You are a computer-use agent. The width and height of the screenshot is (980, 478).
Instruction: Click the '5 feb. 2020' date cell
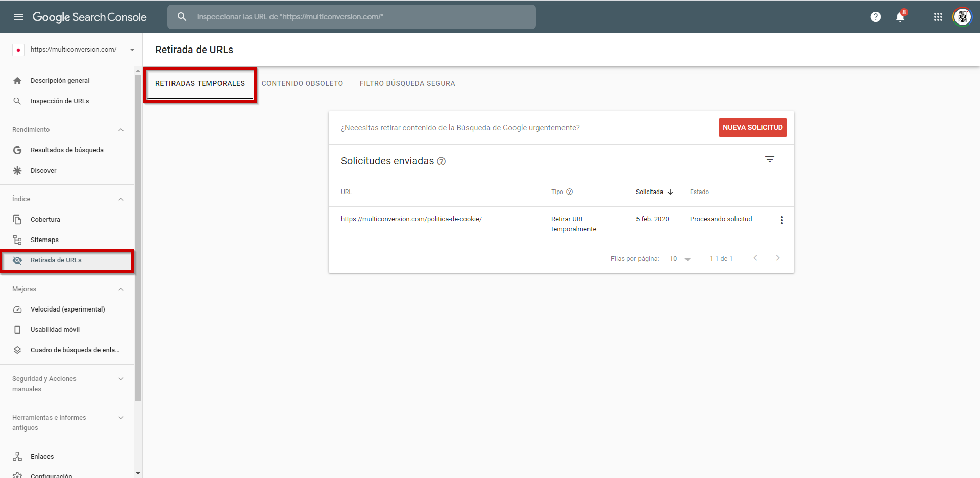(652, 219)
